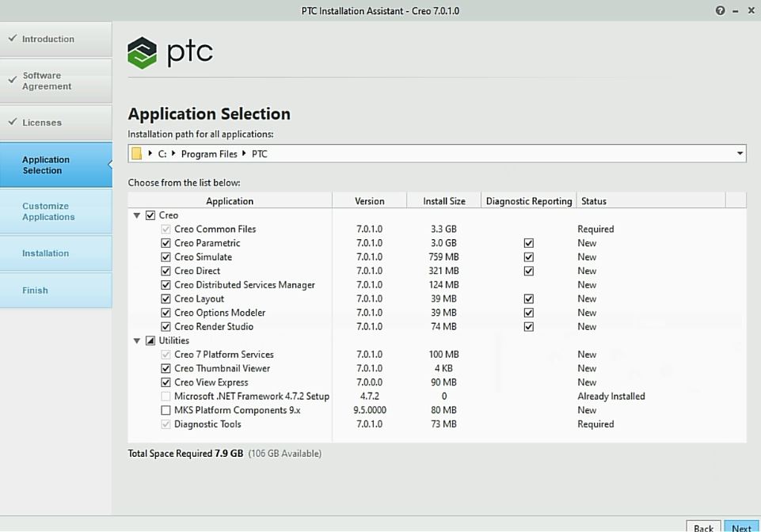Select the Diagnostic Tools row label
This screenshot has height=532, width=761.
[x=207, y=424]
